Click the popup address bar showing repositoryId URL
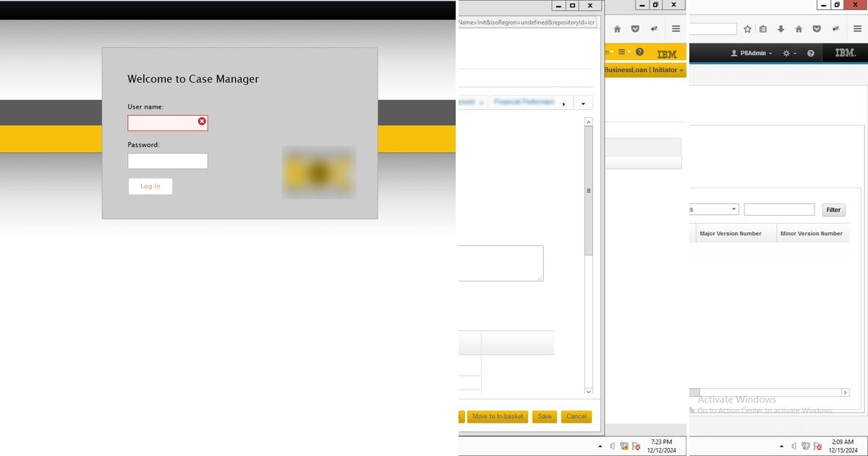 click(x=528, y=22)
